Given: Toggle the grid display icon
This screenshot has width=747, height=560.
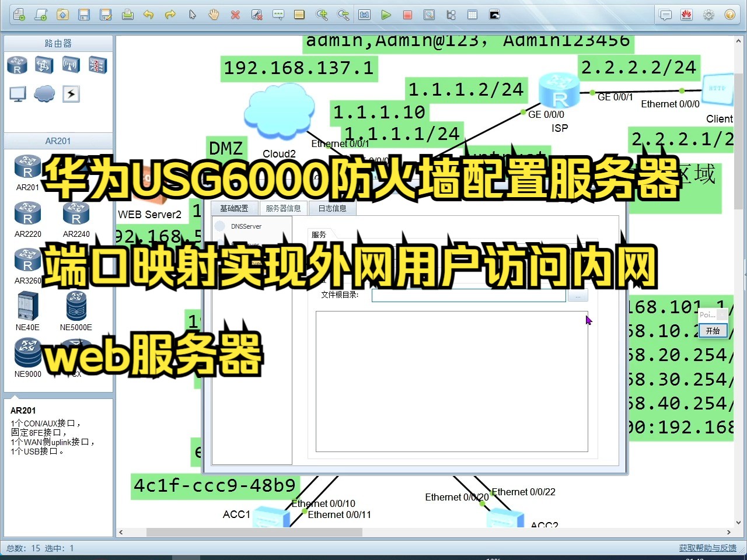Looking at the screenshot, I should (x=473, y=15).
